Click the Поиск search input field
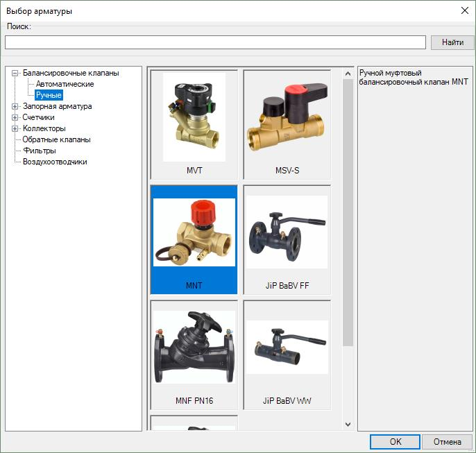The width and height of the screenshot is (476, 453). click(215, 42)
